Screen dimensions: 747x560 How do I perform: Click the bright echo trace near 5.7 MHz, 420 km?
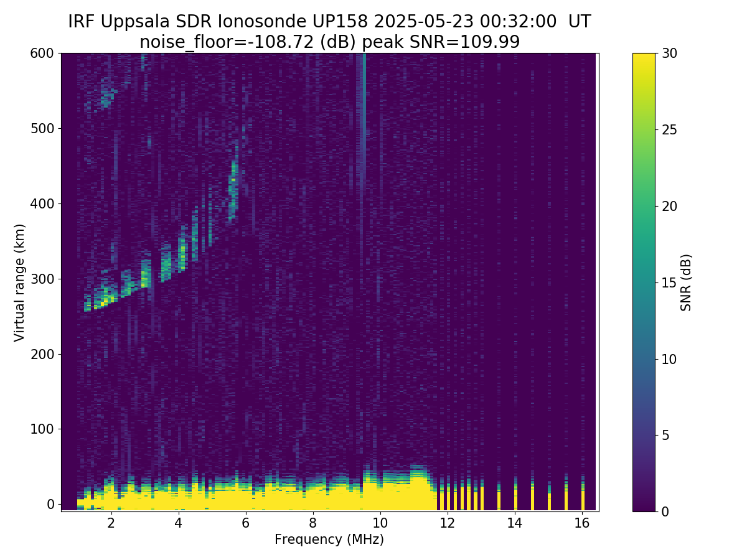coord(233,190)
